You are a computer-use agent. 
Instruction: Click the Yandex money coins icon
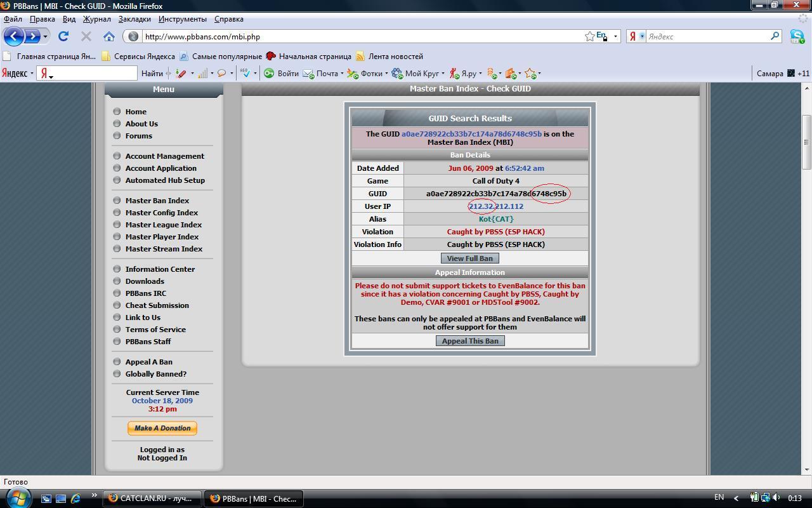pyautogui.click(x=492, y=73)
